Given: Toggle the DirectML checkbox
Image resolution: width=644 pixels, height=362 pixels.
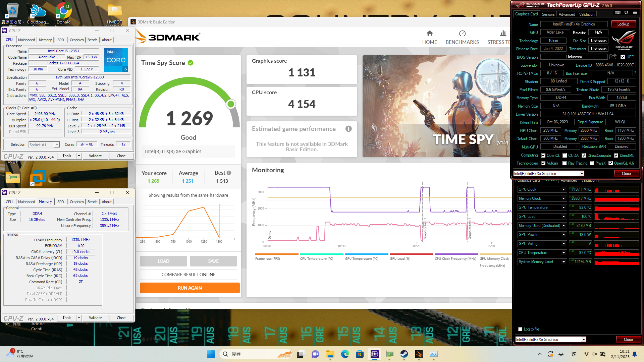Looking at the screenshot, I should click(616, 156).
